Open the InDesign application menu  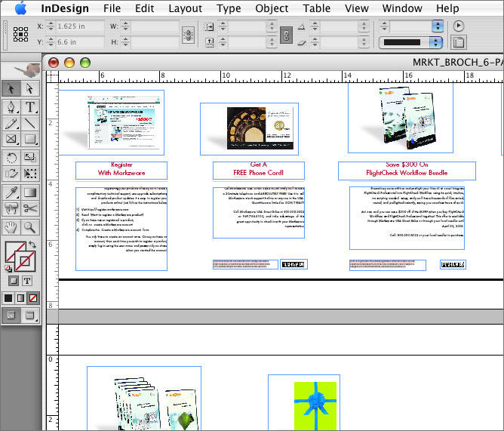65,8
